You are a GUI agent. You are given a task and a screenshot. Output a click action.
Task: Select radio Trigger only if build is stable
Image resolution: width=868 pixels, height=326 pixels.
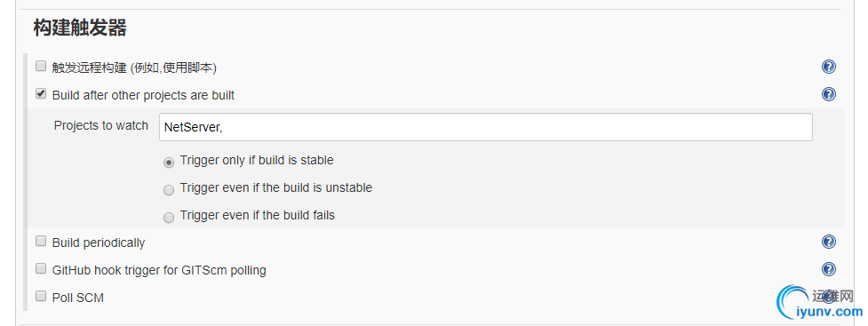pyautogui.click(x=169, y=163)
